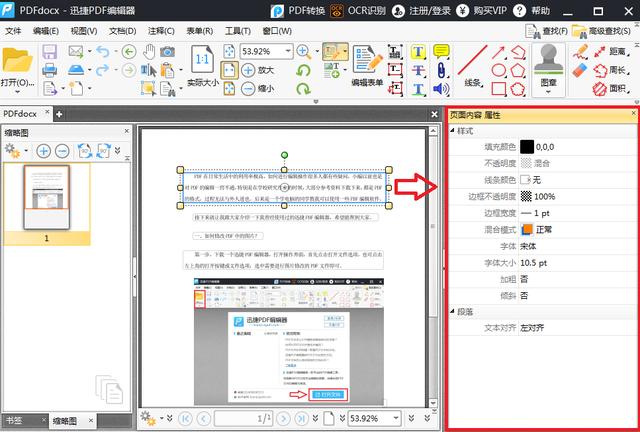Zoom in thumbnails with the plus icon

coord(43,151)
